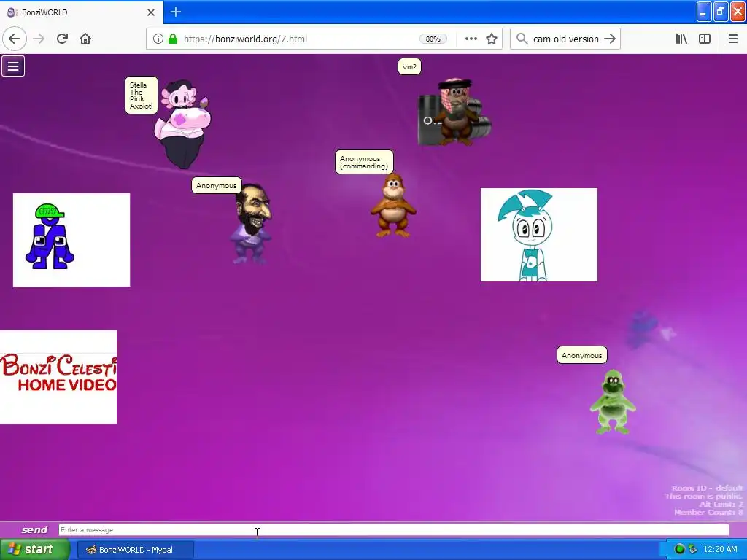The width and height of the screenshot is (747, 560).
Task: Click Anonymous tag above bearded Bonzi
Action: 216,185
